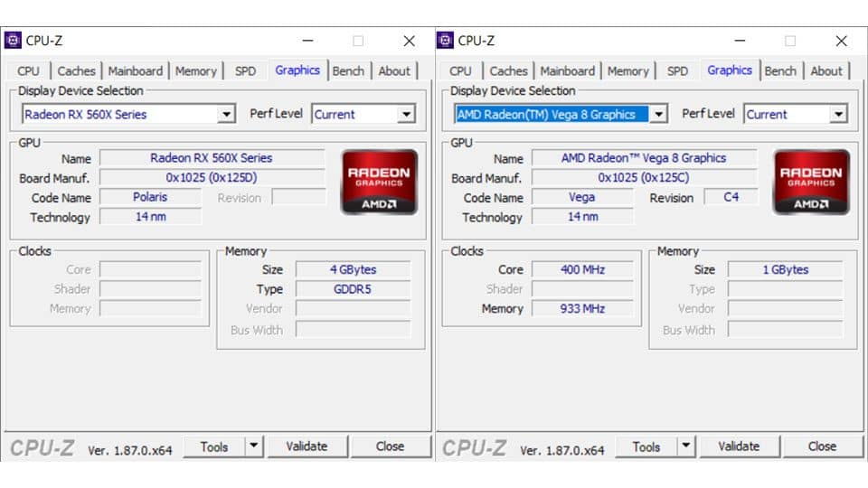Click empty Core clock field in left window
This screenshot has height=488, width=868.
(150, 269)
